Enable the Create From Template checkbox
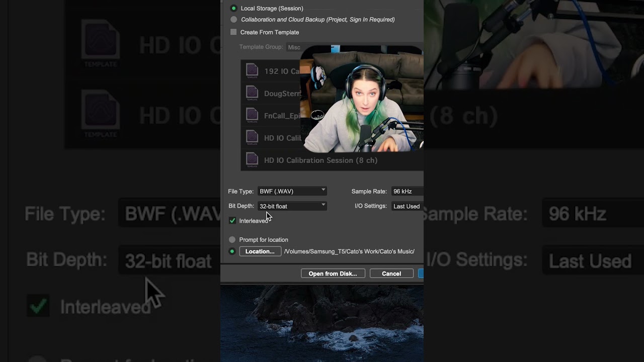The height and width of the screenshot is (362, 644). [233, 32]
